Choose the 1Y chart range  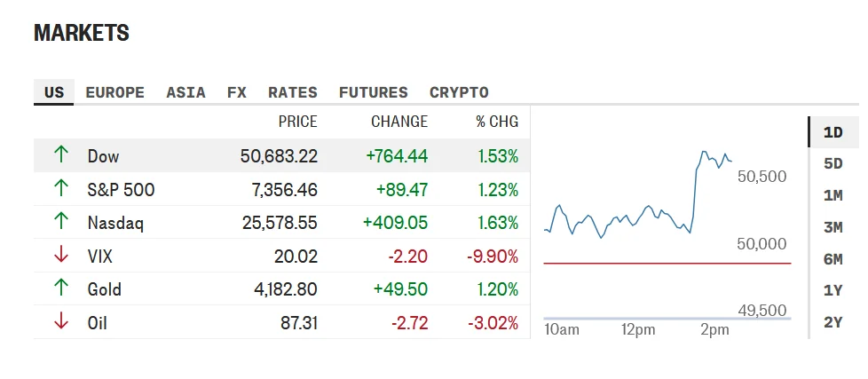pyautogui.click(x=832, y=290)
